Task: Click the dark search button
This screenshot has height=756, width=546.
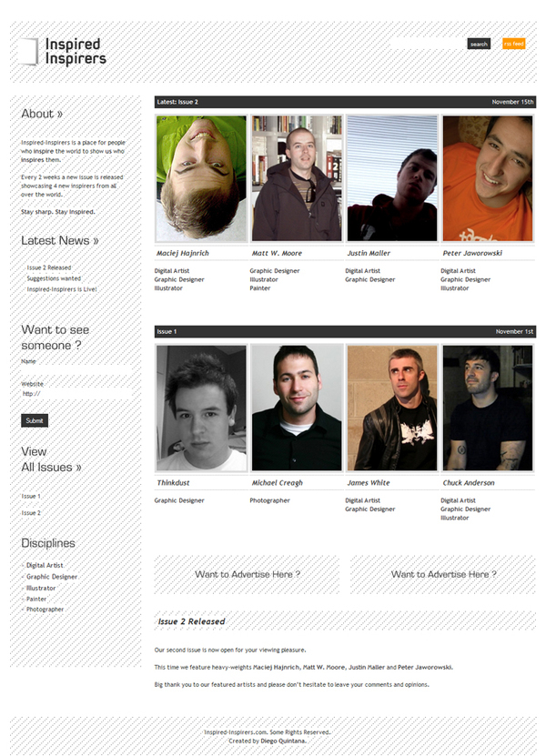Action: 479,44
